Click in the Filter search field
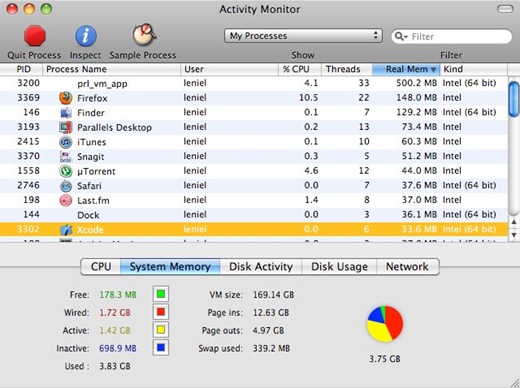The height and width of the screenshot is (388, 520). tap(451, 36)
